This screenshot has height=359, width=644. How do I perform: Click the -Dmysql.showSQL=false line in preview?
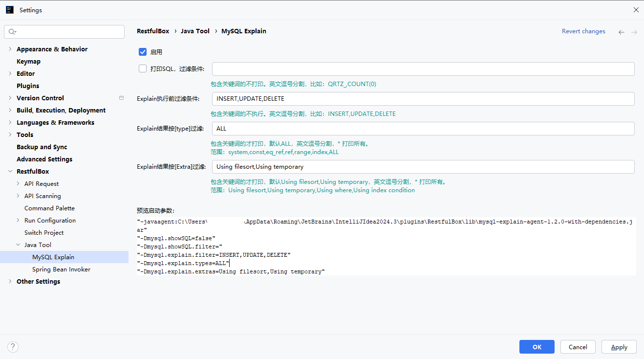pyautogui.click(x=176, y=238)
